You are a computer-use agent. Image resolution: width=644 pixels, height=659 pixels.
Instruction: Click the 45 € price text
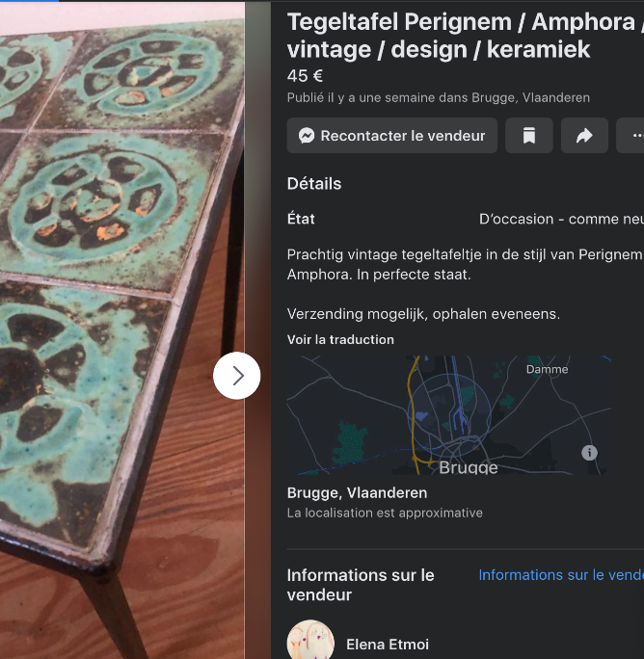305,76
